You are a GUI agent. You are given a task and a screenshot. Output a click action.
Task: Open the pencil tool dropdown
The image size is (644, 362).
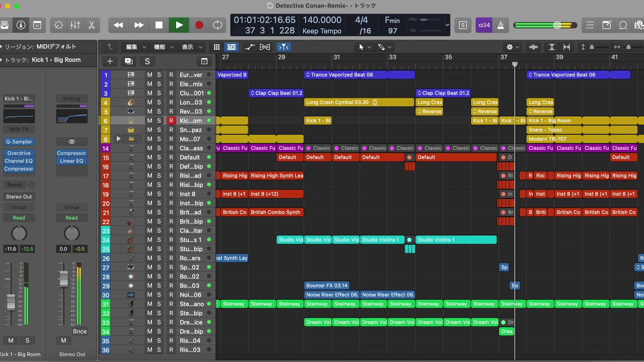[x=385, y=47]
